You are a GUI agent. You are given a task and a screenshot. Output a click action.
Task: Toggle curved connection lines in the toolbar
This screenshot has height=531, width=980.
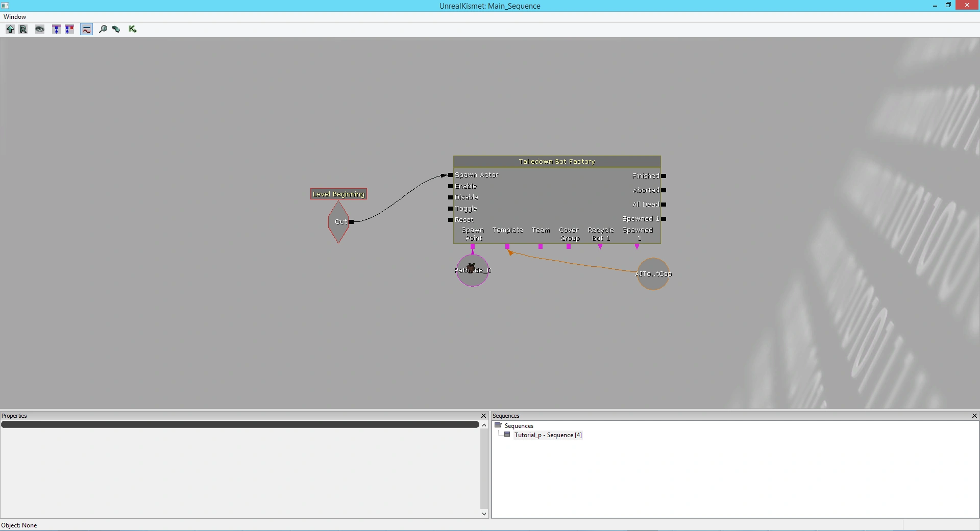tap(87, 29)
